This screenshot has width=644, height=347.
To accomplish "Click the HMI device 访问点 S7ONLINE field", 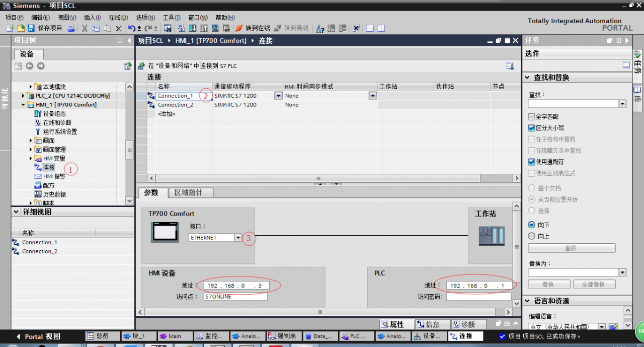I will [x=235, y=297].
